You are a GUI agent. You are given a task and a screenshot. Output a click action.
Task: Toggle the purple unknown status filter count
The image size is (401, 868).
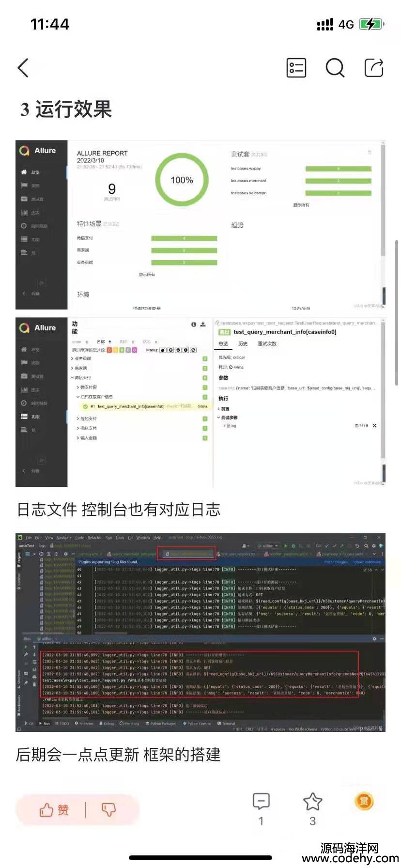tap(134, 350)
